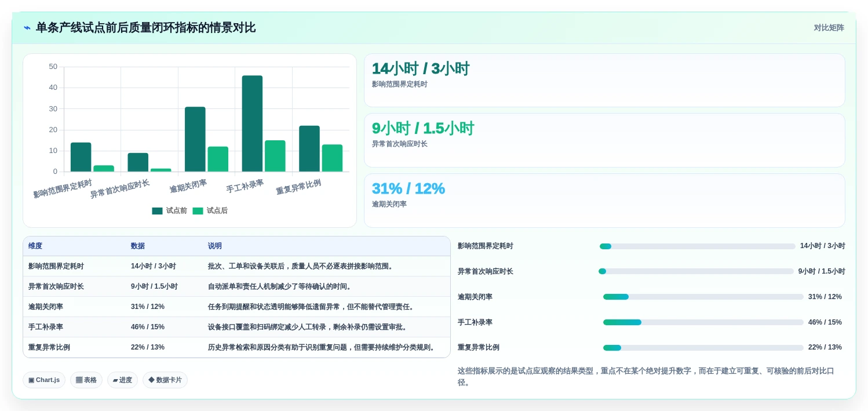Click the 数据 column header
Image resolution: width=868 pixels, height=411 pixels.
point(138,246)
